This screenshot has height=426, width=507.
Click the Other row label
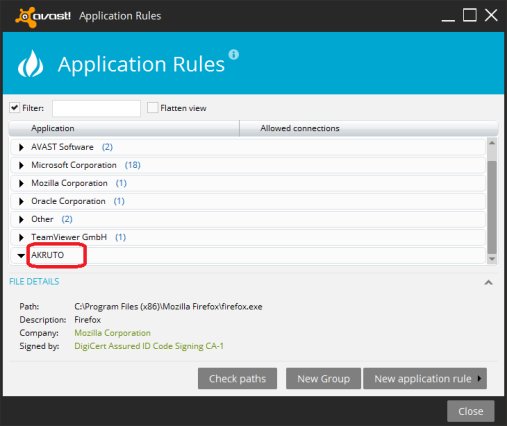(x=42, y=219)
